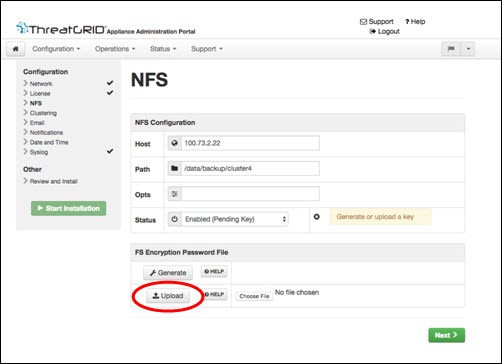502x364 pixels.
Task: Click the Logout link
Action: point(385,31)
